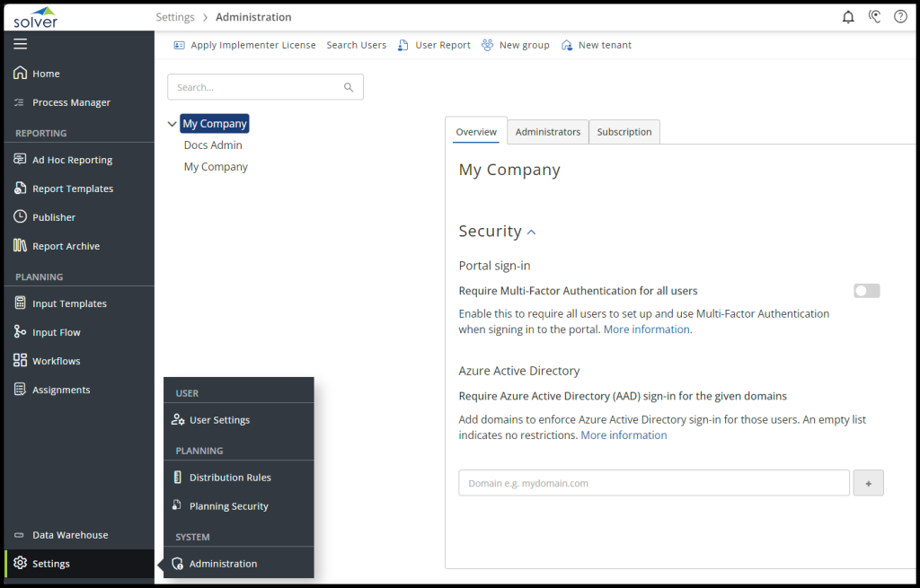The height and width of the screenshot is (588, 920).
Task: Click the add domain plus button
Action: click(x=868, y=483)
